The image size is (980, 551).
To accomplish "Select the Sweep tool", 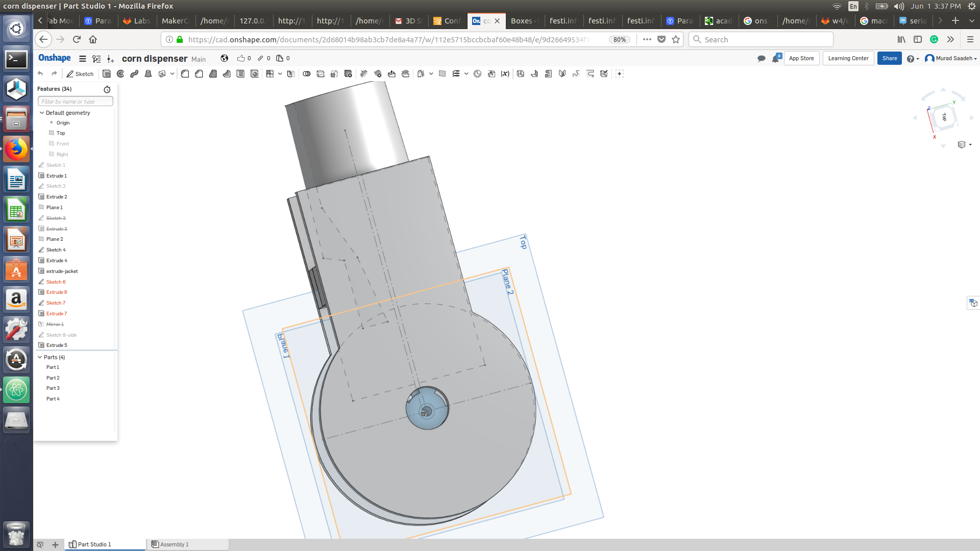I will click(x=134, y=74).
